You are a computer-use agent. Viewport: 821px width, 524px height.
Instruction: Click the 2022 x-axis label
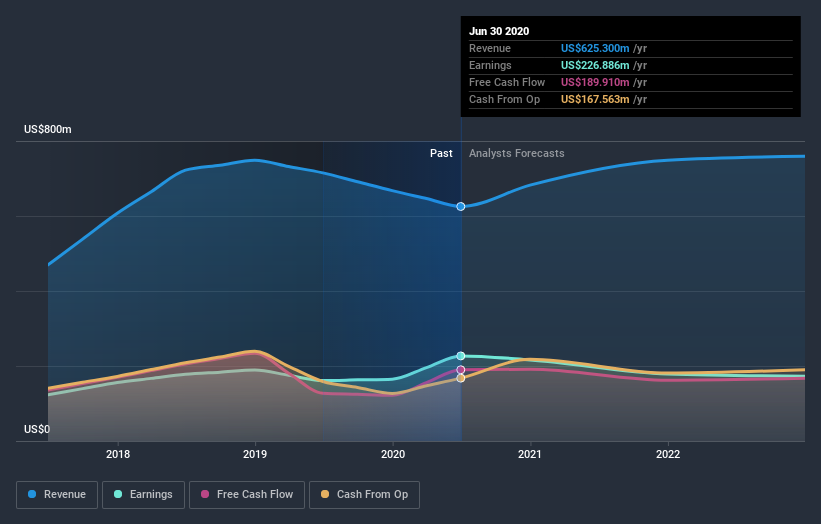pos(668,454)
